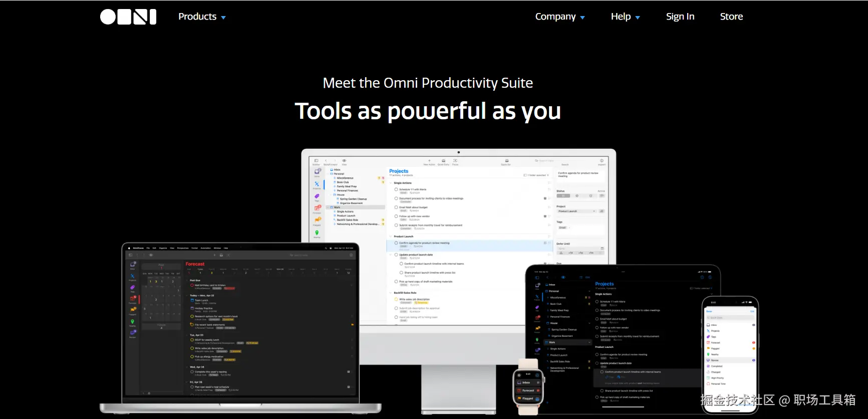The height and width of the screenshot is (419, 868).
Task: Tap the Quick Open field on iPhone
Action: [x=730, y=318]
